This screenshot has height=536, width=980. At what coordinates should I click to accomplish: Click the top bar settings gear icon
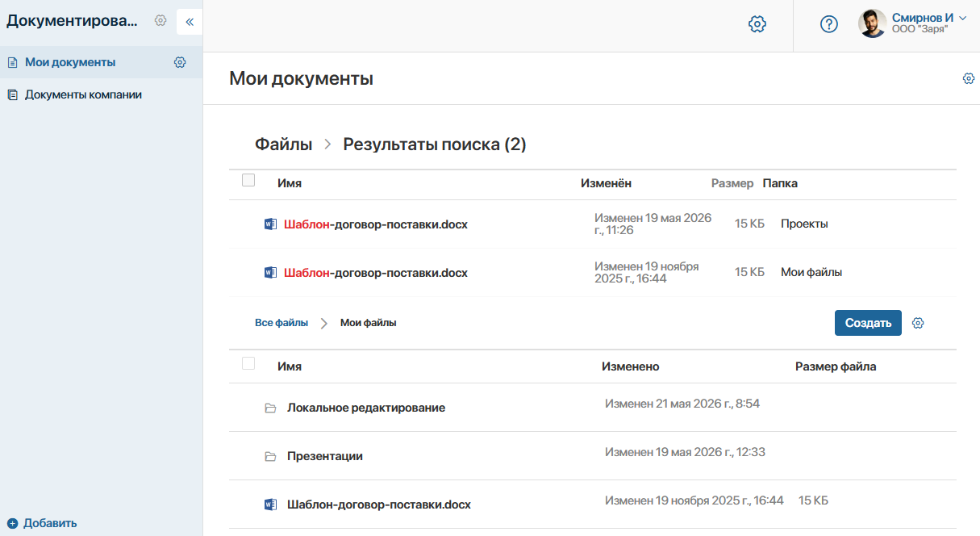tap(757, 24)
